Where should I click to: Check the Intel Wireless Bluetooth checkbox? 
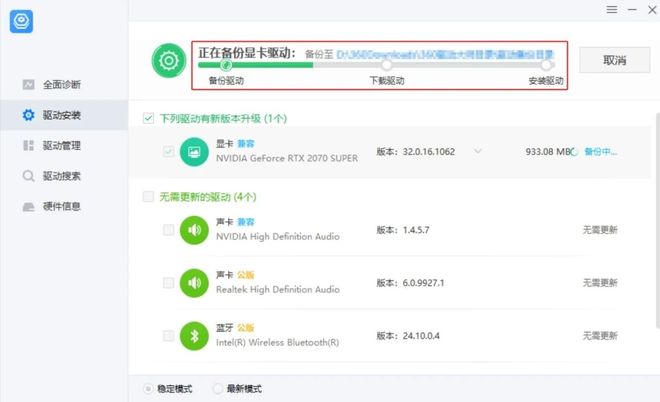click(168, 335)
